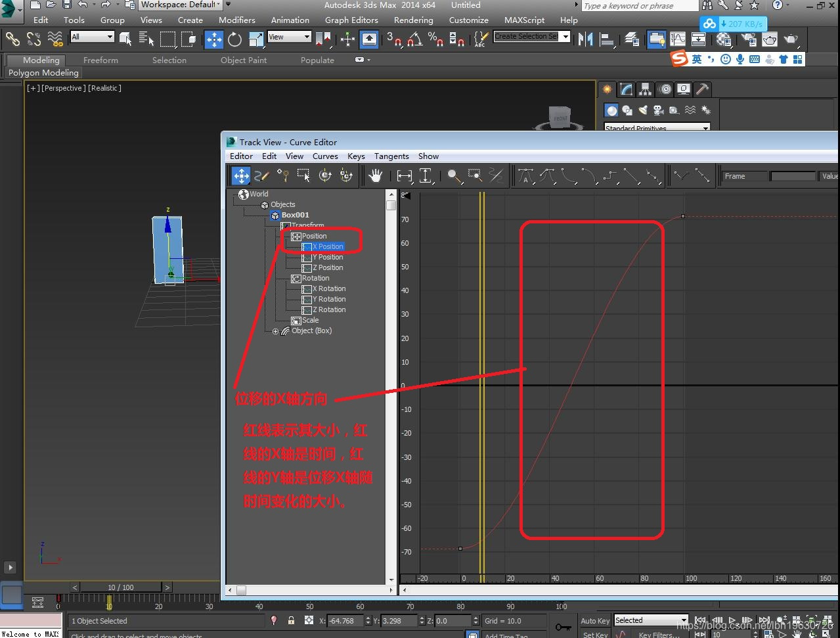Open the Material Editor icon
840x638 pixels.
[x=724, y=39]
